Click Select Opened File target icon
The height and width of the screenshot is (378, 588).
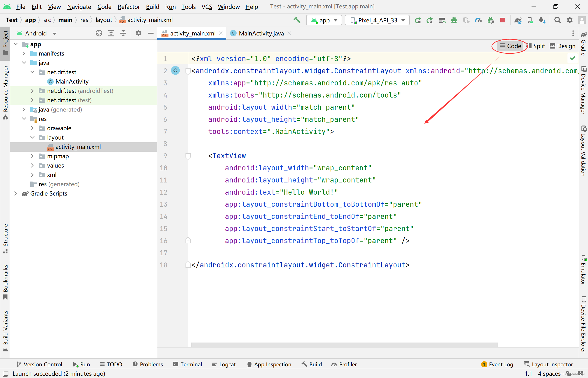point(99,33)
